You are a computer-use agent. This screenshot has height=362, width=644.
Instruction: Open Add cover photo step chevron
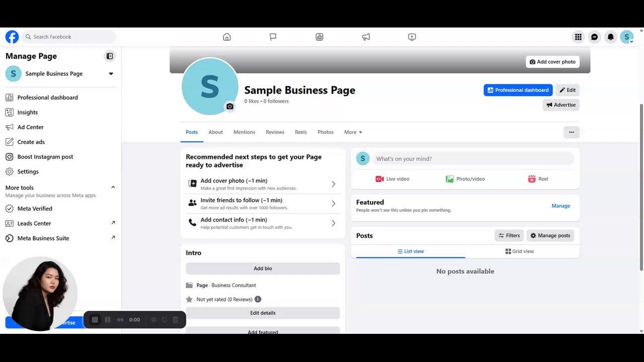click(x=333, y=184)
